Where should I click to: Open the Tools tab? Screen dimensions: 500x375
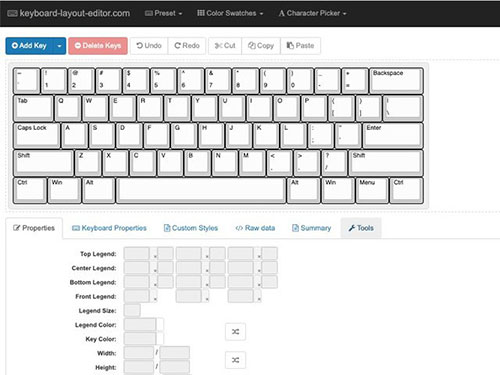[361, 228]
